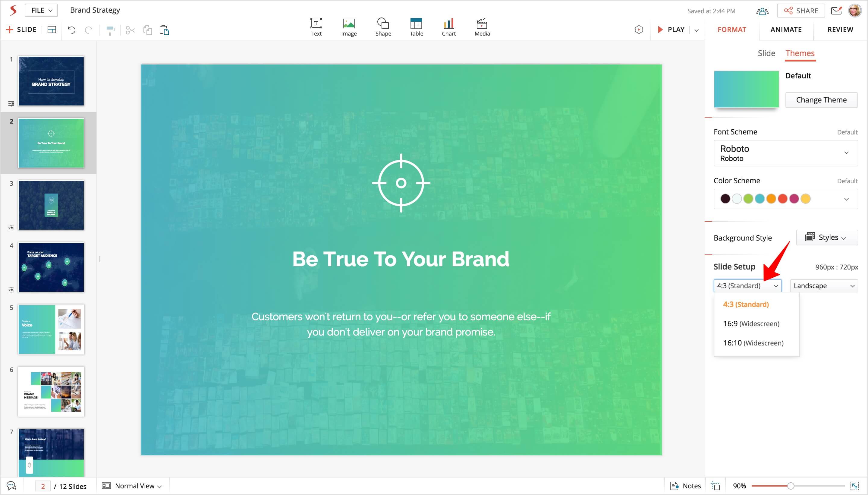Click the SHARE button

[x=801, y=11]
